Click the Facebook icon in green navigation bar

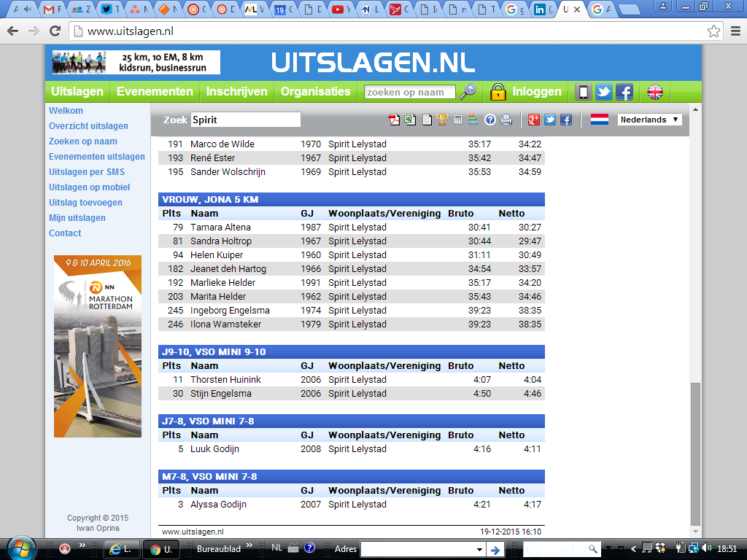coord(624,92)
